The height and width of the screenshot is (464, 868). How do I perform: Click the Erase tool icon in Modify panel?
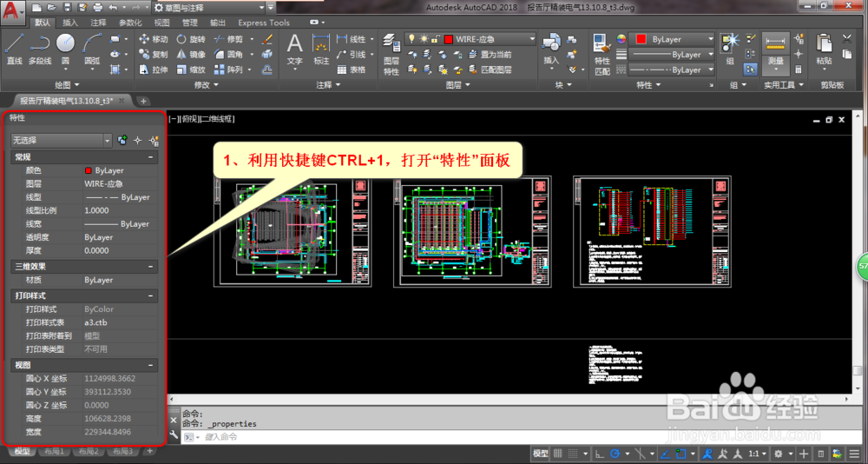266,39
